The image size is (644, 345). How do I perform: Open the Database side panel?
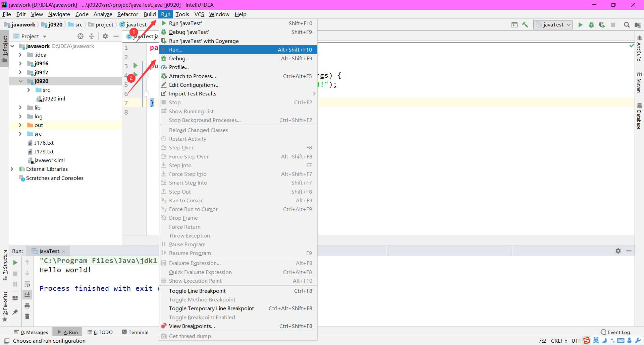coord(639,116)
